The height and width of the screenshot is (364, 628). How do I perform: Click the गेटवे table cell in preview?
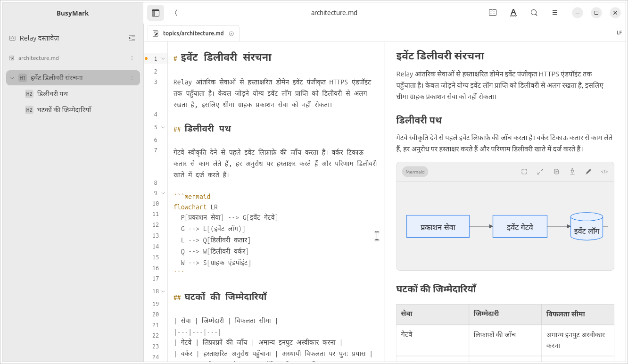[433, 340]
